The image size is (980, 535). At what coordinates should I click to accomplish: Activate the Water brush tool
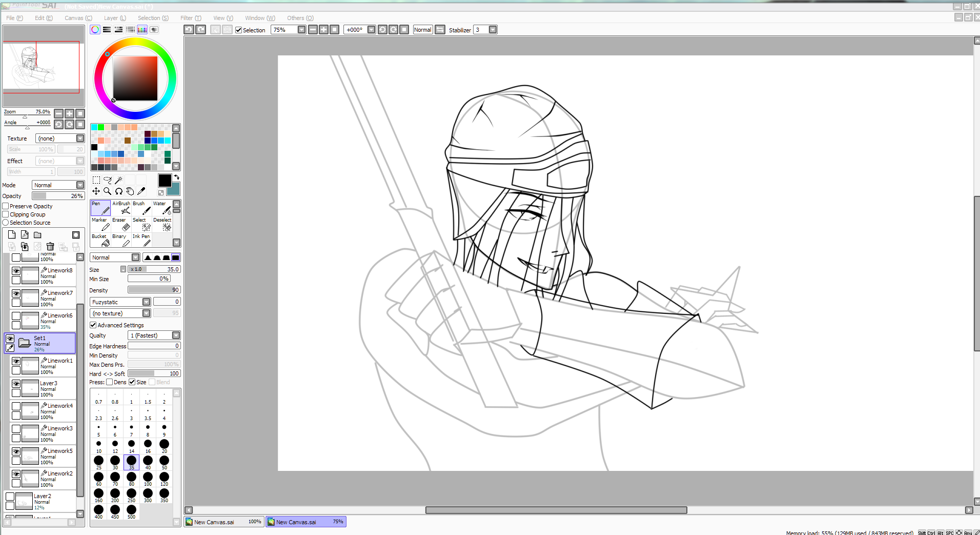coord(161,208)
